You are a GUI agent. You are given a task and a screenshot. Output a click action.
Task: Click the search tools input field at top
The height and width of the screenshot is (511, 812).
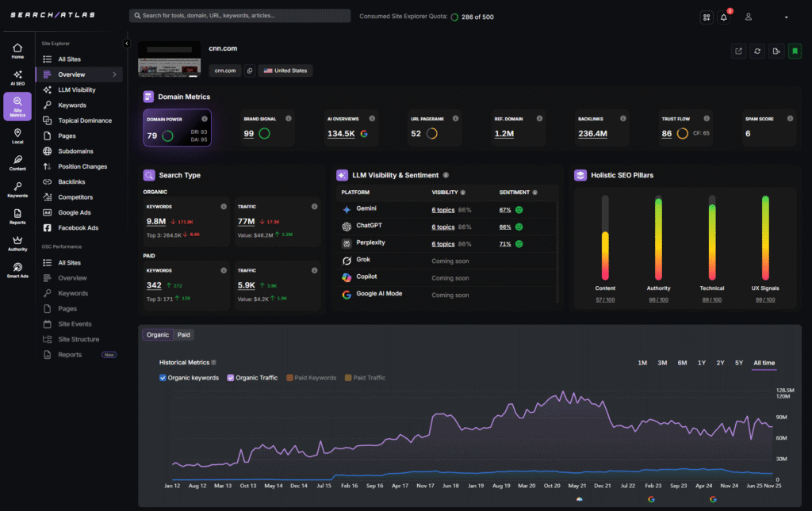[x=238, y=15]
